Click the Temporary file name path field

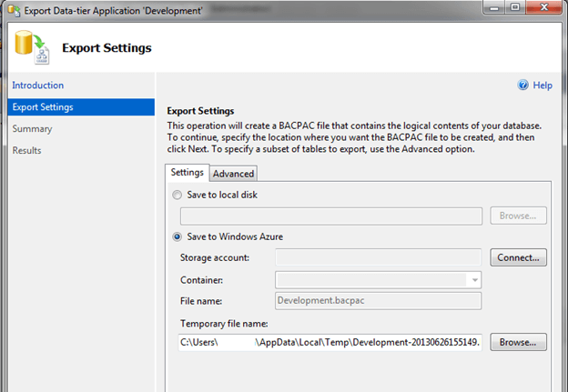pyautogui.click(x=330, y=342)
